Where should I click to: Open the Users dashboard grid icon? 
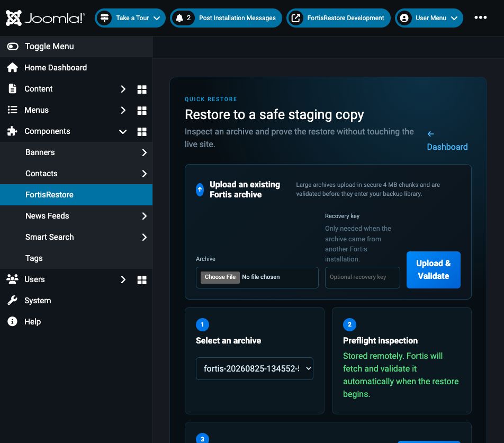coord(142,280)
